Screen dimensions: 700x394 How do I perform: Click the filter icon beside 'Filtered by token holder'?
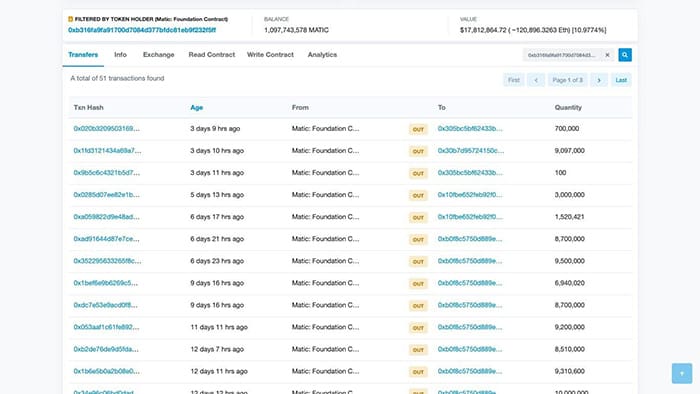point(70,19)
